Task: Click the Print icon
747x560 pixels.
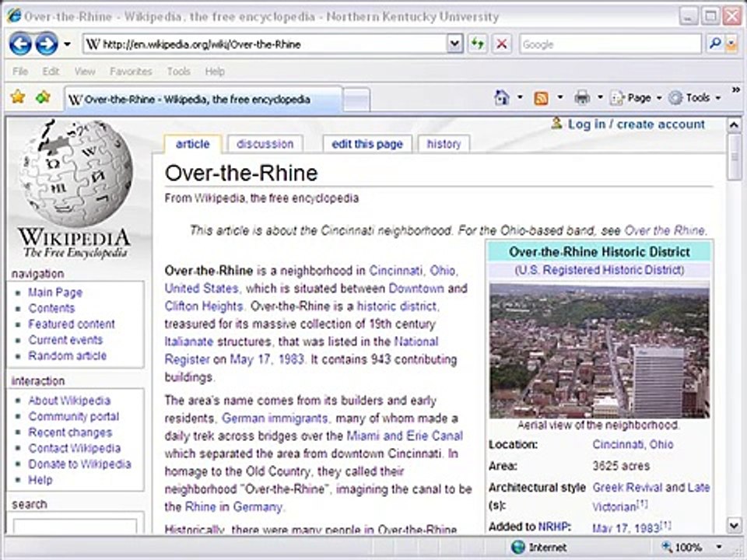Action: click(582, 98)
